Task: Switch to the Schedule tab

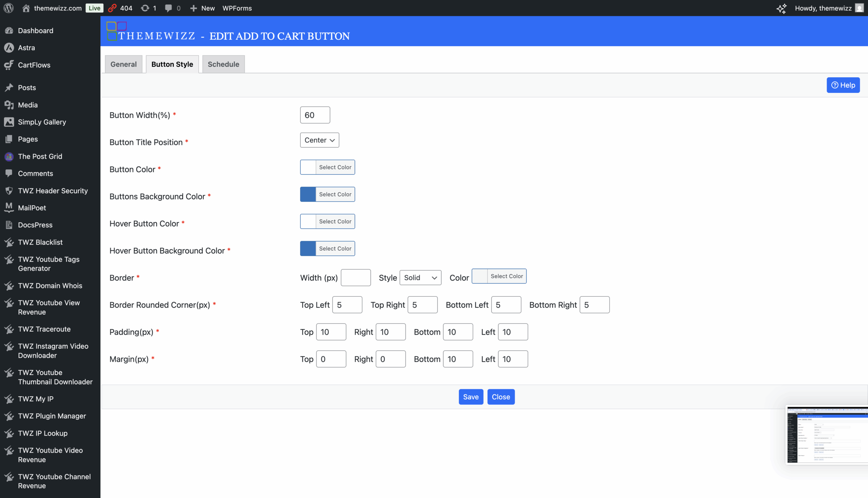Action: 223,64
